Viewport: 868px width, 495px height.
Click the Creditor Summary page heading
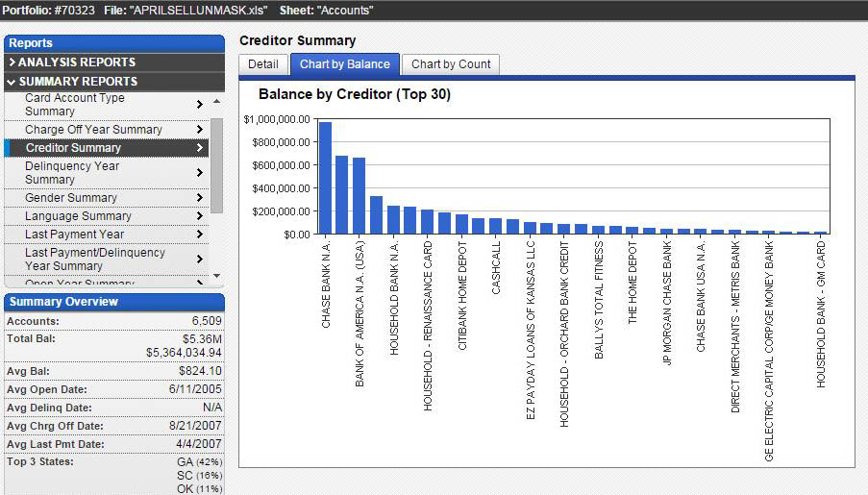(298, 41)
